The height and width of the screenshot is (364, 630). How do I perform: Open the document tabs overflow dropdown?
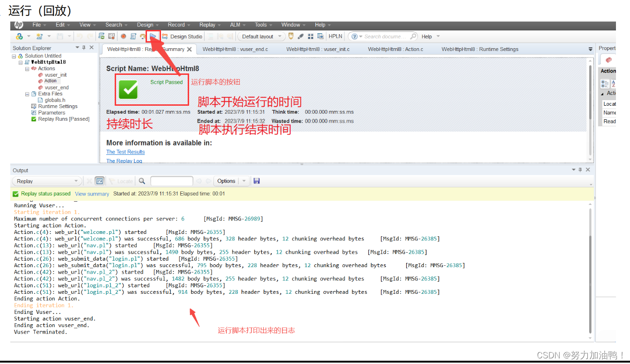(590, 49)
